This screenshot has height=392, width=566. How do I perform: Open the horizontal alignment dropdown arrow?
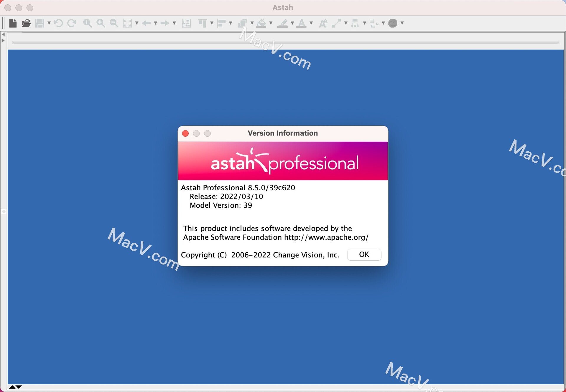pyautogui.click(x=231, y=23)
